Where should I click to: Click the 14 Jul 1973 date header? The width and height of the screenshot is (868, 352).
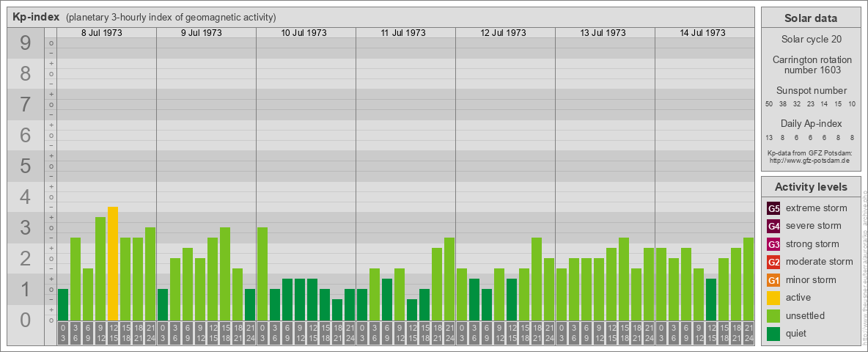(x=702, y=33)
